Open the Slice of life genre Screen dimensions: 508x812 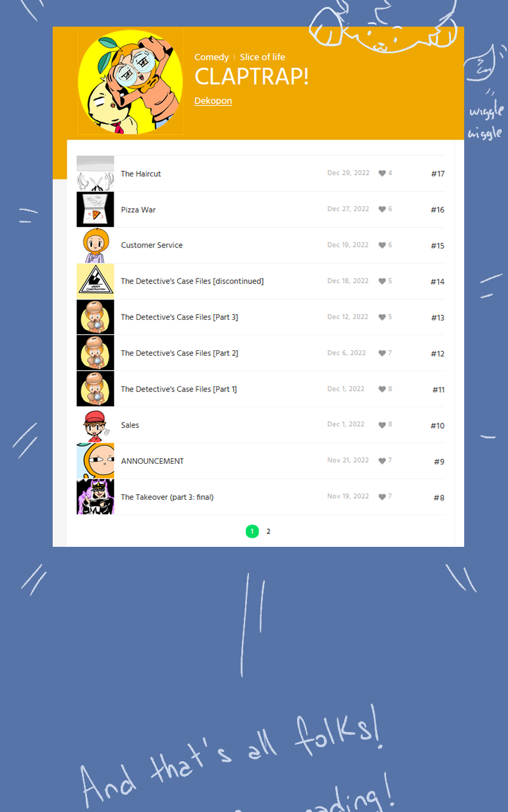(x=262, y=57)
